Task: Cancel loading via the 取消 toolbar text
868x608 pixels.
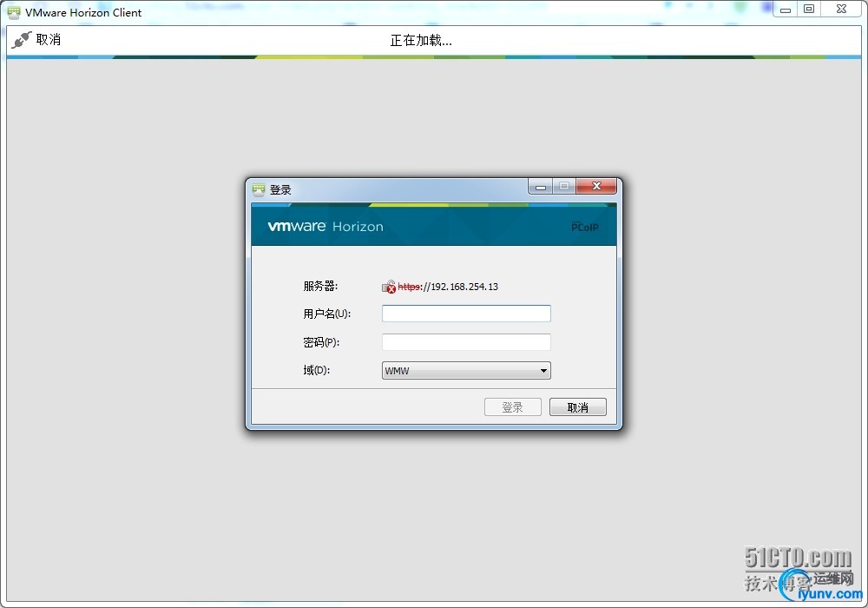Action: 48,40
